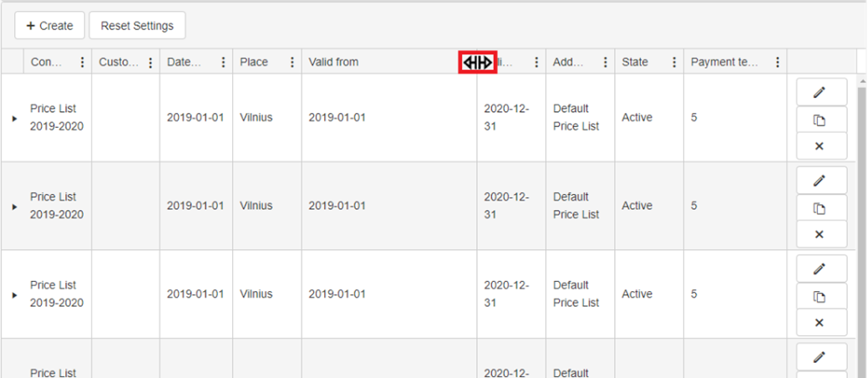Click the Valid from column resize handle
This screenshot has width=868, height=378.
tap(478, 63)
